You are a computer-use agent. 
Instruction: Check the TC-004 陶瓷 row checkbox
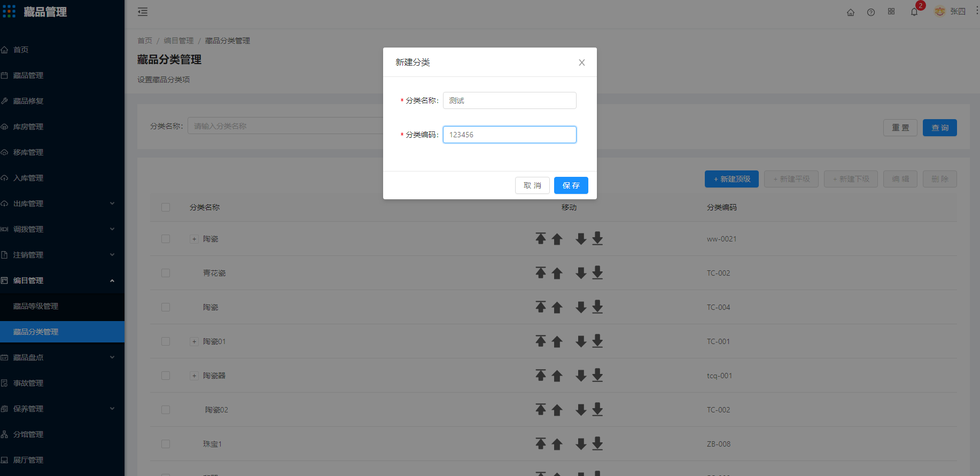tap(166, 307)
